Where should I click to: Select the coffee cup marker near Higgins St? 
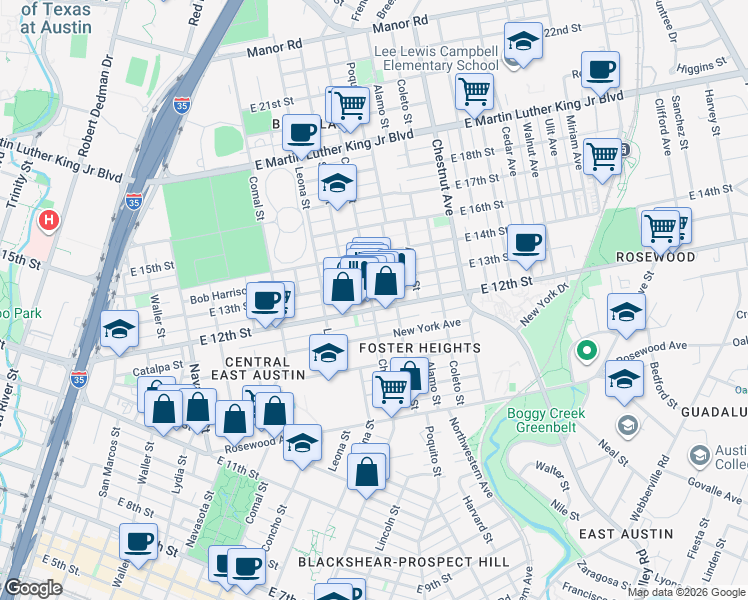pos(600,72)
